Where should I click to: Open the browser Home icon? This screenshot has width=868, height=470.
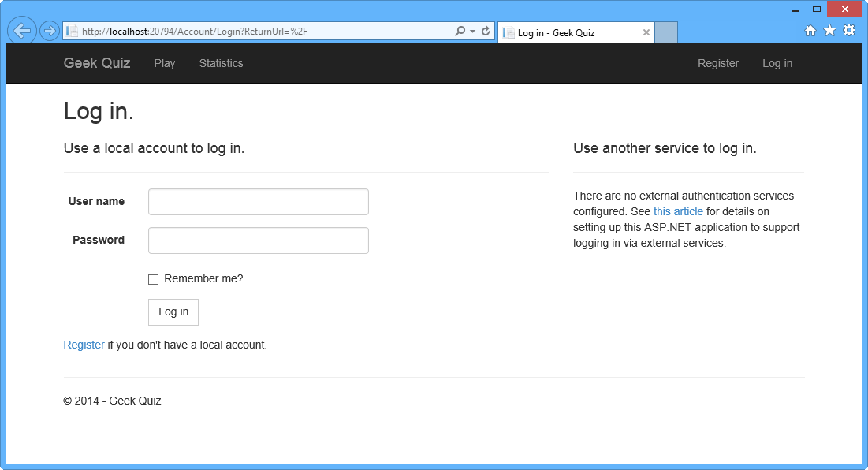810,31
